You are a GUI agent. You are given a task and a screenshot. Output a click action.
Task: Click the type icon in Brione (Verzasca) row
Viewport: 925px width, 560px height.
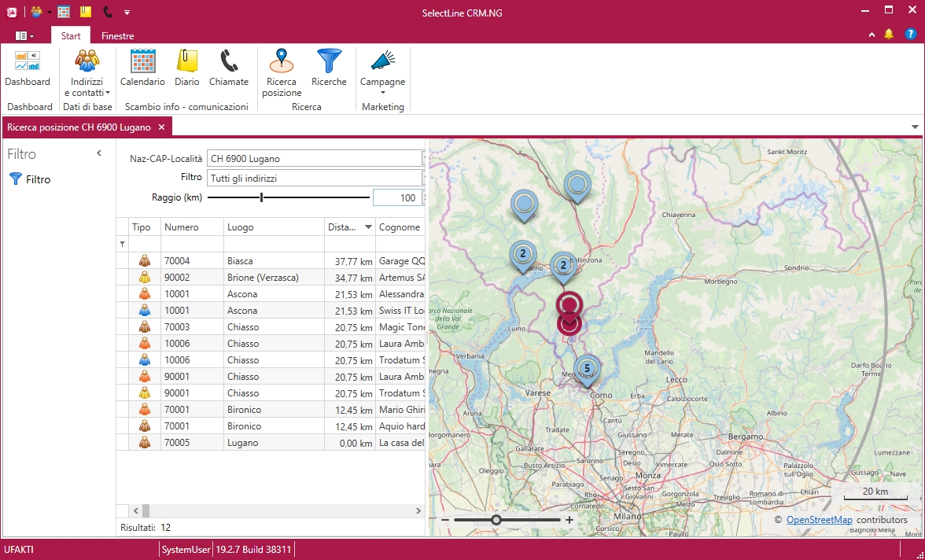click(145, 278)
